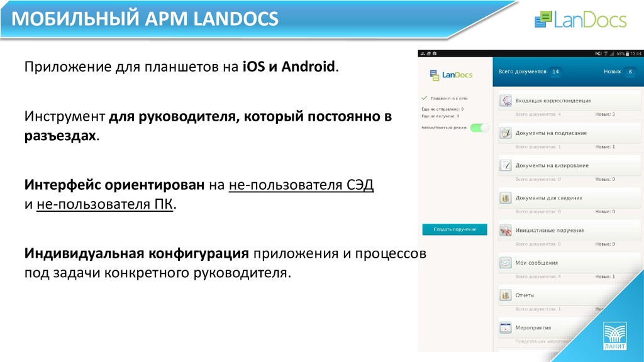Click the Всего документов 14 counter badge
644x362 pixels.
click(555, 72)
